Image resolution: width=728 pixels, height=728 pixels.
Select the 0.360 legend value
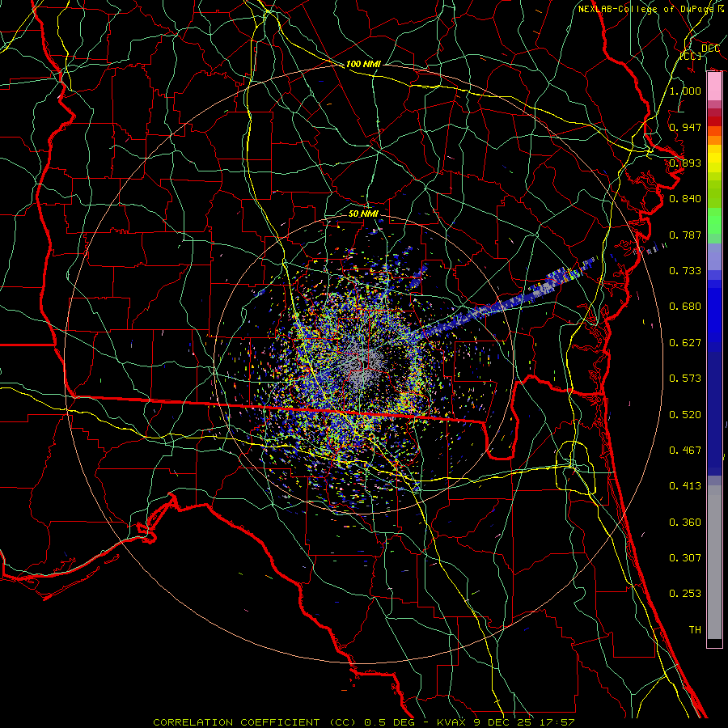tap(685, 523)
